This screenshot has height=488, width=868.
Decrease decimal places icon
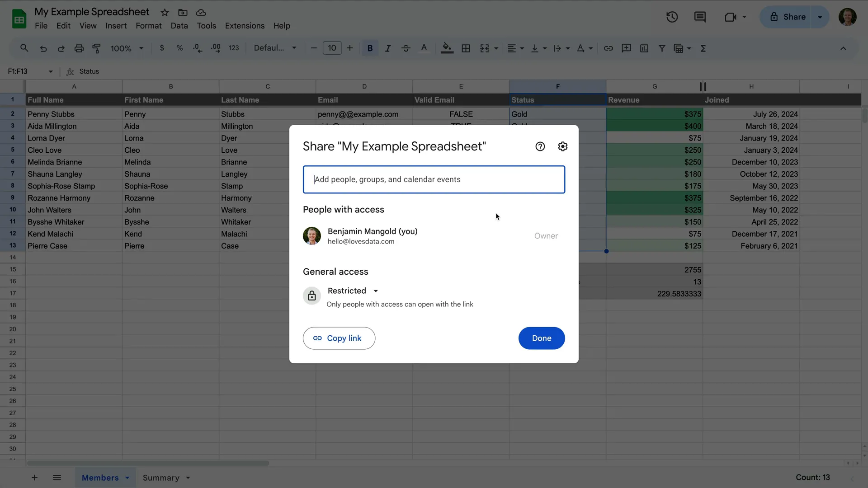pos(198,48)
